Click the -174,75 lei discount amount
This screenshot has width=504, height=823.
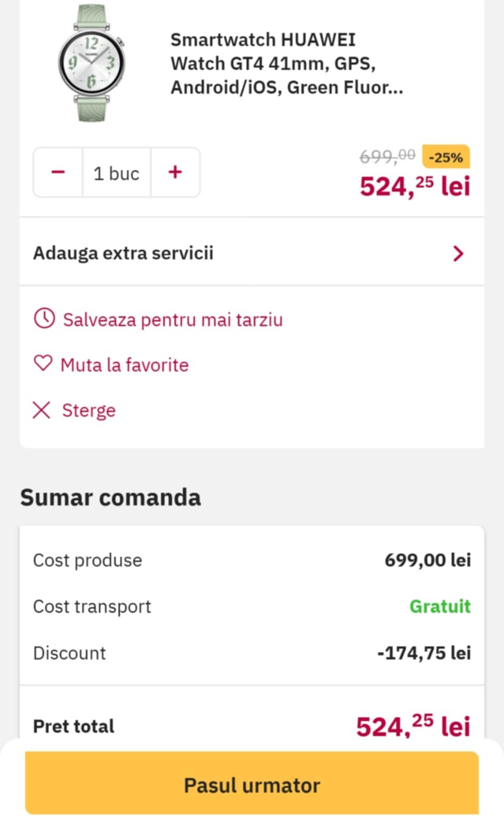(424, 653)
